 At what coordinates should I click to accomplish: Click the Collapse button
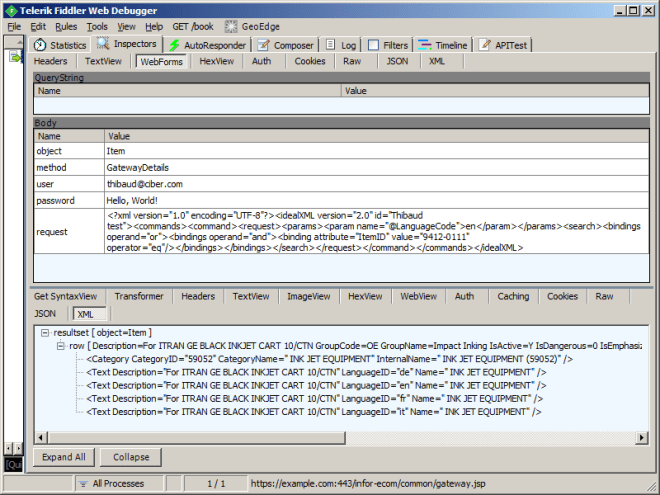(130, 457)
